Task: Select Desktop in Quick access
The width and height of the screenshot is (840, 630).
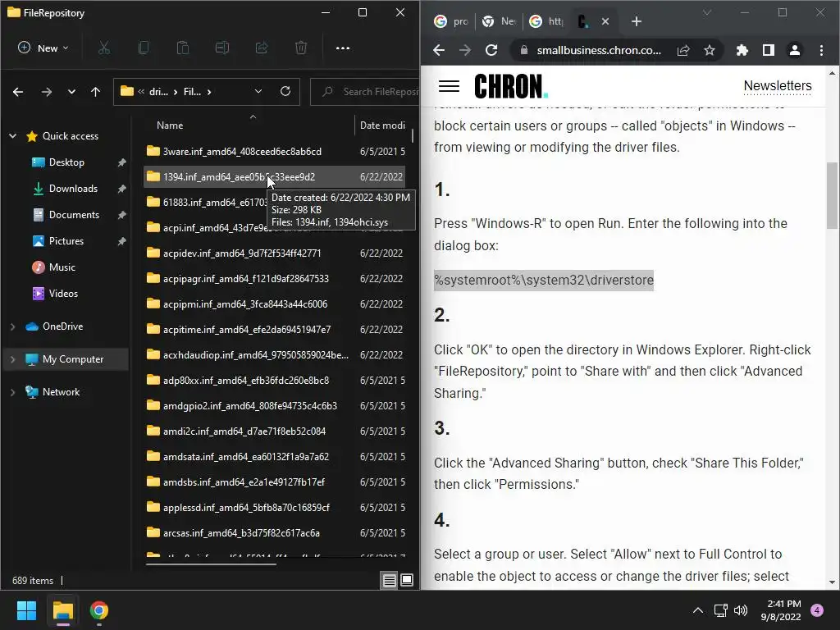Action: pyautogui.click(x=66, y=162)
